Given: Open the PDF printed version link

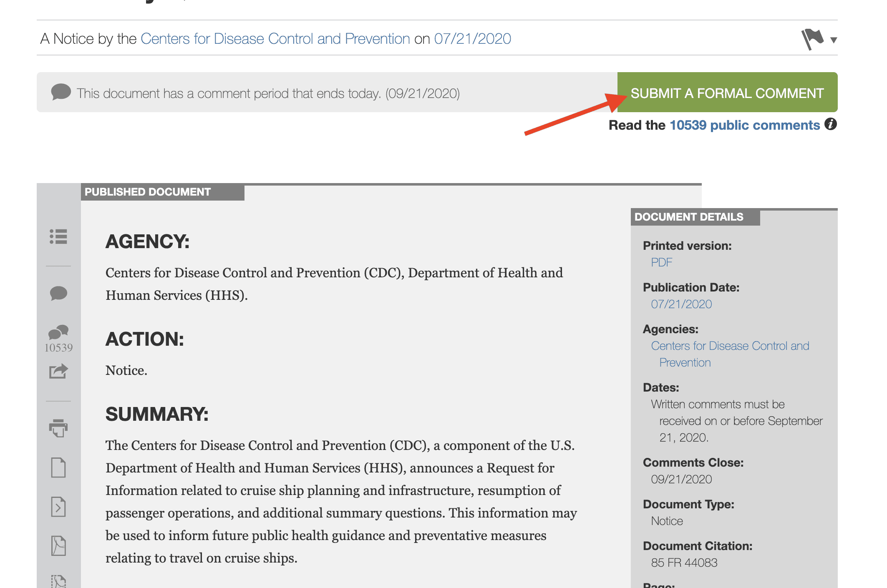Looking at the screenshot, I should pos(662,262).
